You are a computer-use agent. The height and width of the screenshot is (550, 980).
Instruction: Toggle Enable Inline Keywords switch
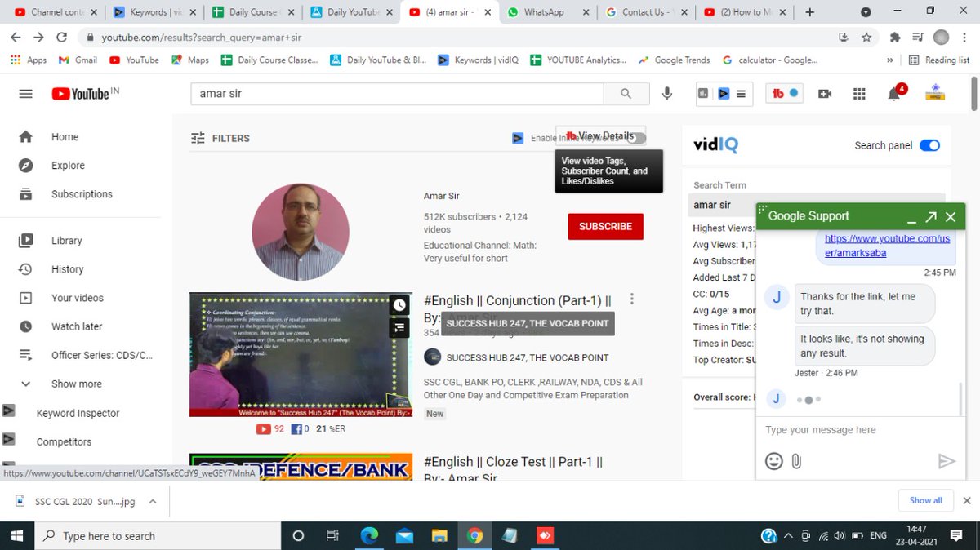click(x=636, y=138)
